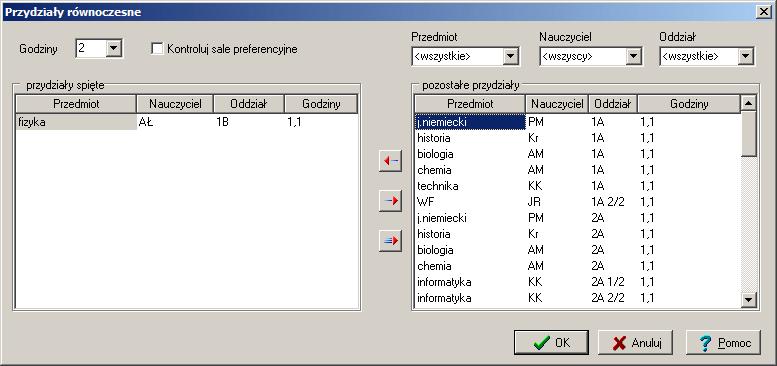
Task: Enable Kontroluj sale preferencyjne checkbox
Action: point(157,49)
